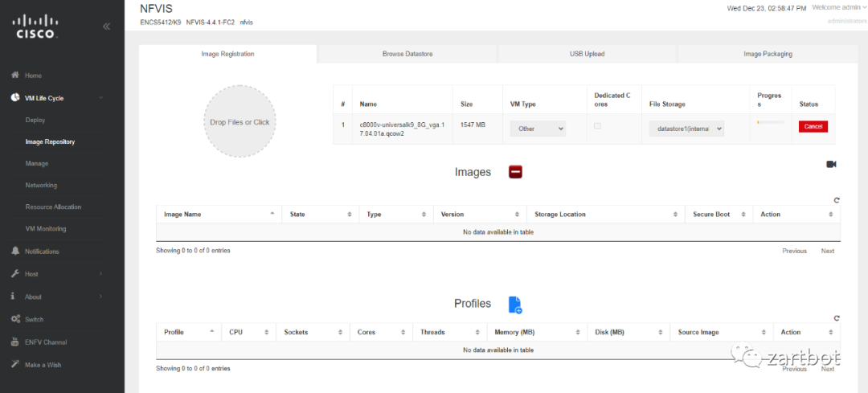Cancel the c8000v image upload
868x393 pixels.
tap(813, 127)
